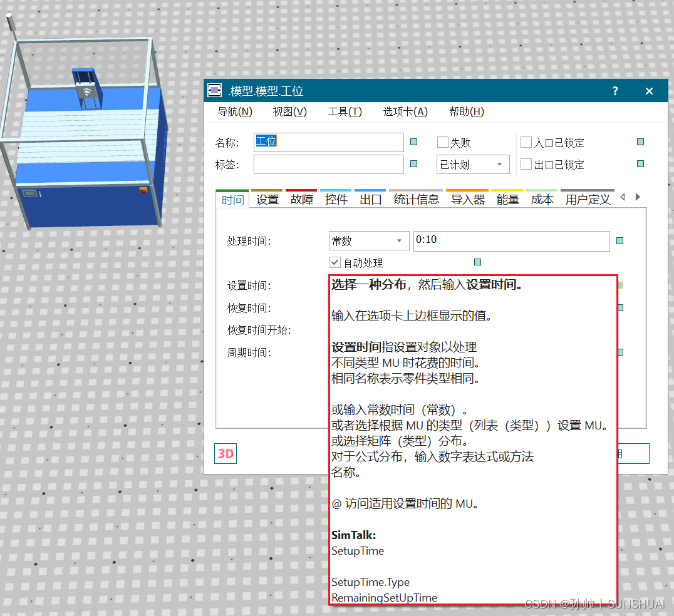The height and width of the screenshot is (616, 674).
Task: Click the 处理时间 value field 0:10
Action: [x=511, y=240]
